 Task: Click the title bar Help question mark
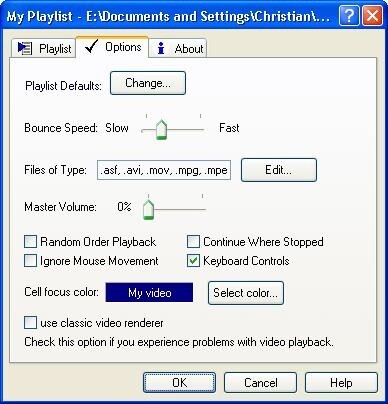coord(349,15)
